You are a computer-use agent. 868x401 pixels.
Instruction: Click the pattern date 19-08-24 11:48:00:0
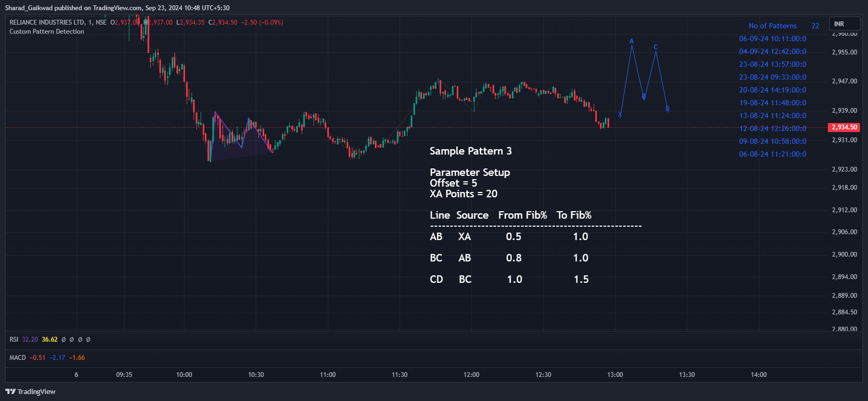[x=772, y=103]
